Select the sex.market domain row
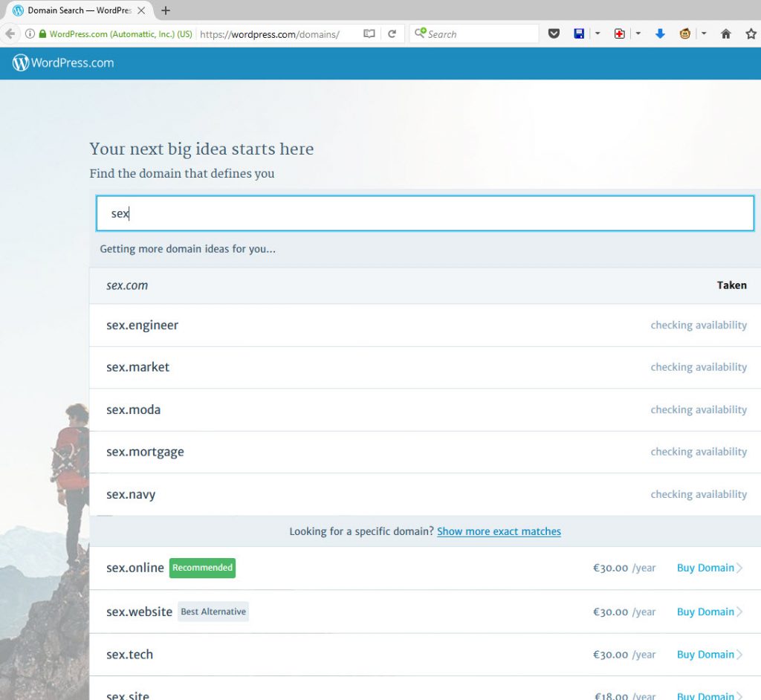This screenshot has width=761, height=700. [x=425, y=368]
